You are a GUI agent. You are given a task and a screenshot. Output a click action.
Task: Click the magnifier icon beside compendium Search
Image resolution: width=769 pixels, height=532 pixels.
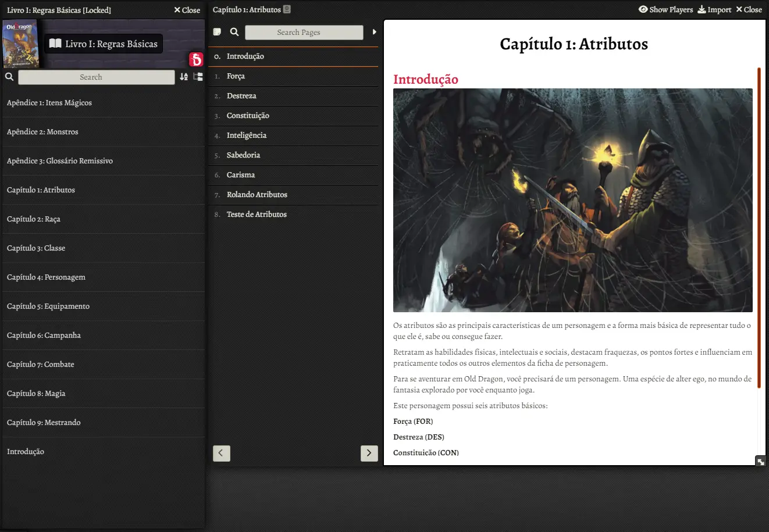9,77
